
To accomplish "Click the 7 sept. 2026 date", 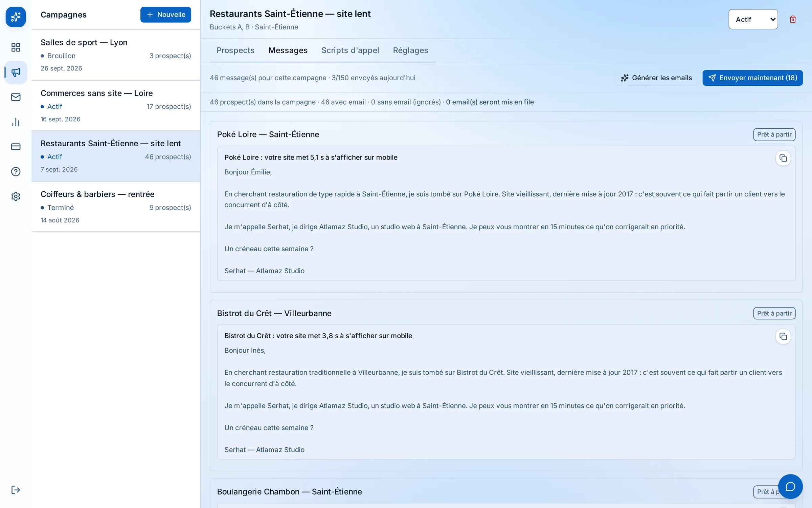I will click(59, 169).
